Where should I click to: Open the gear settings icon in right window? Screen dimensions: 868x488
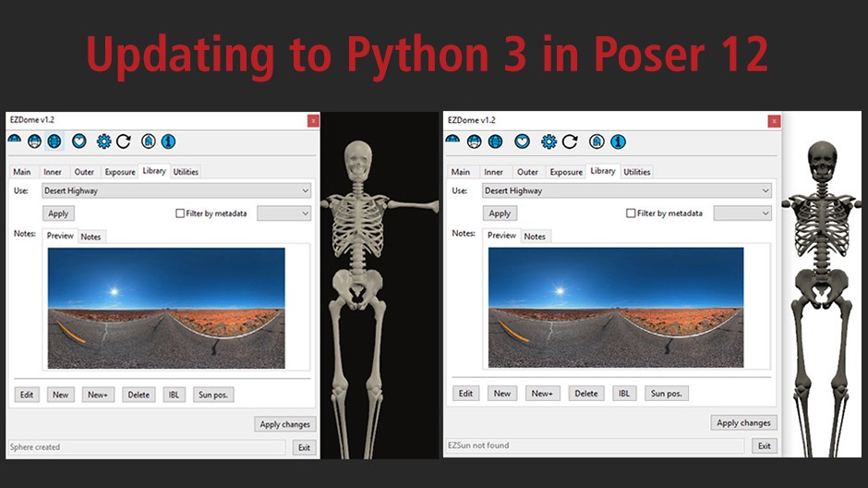coord(549,141)
